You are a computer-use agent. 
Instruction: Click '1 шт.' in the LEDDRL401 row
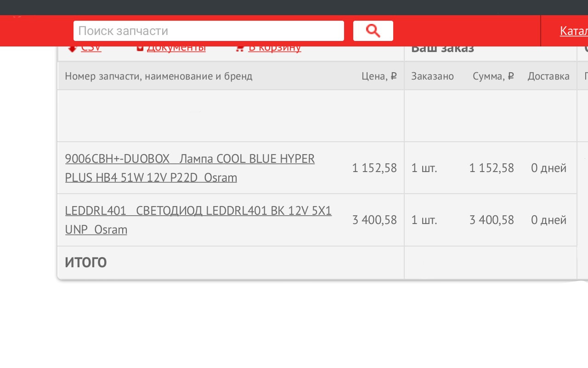coord(424,220)
